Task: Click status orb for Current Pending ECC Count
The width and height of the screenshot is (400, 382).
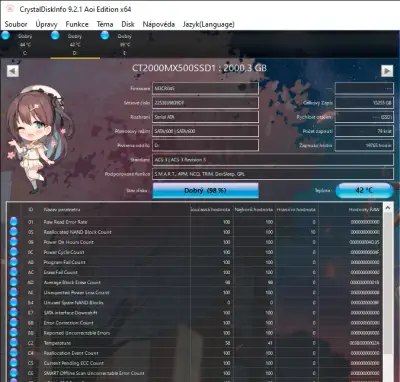Action: (14, 363)
